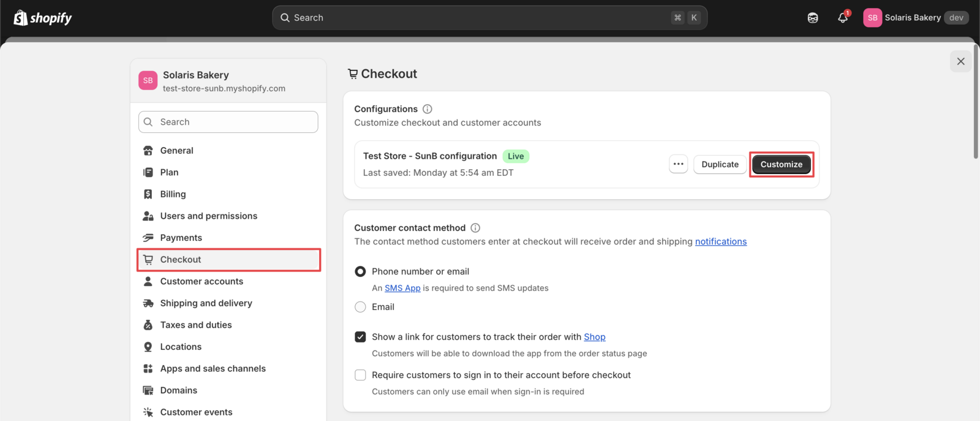980x421 pixels.
Task: Open the notifications bell
Action: [x=843, y=18]
